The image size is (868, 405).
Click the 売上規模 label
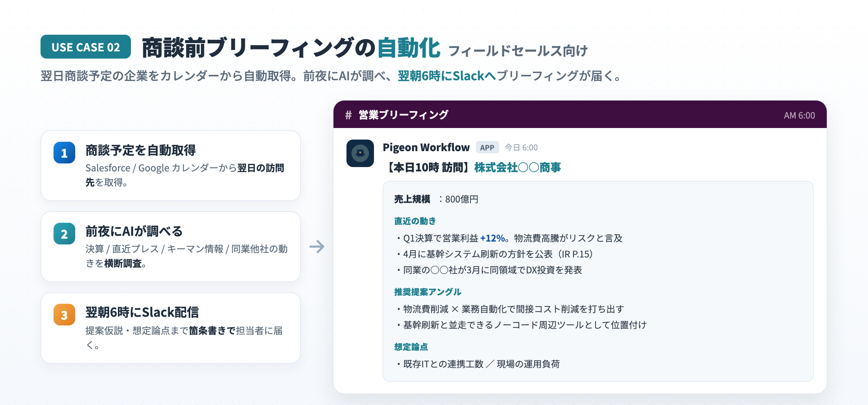412,199
